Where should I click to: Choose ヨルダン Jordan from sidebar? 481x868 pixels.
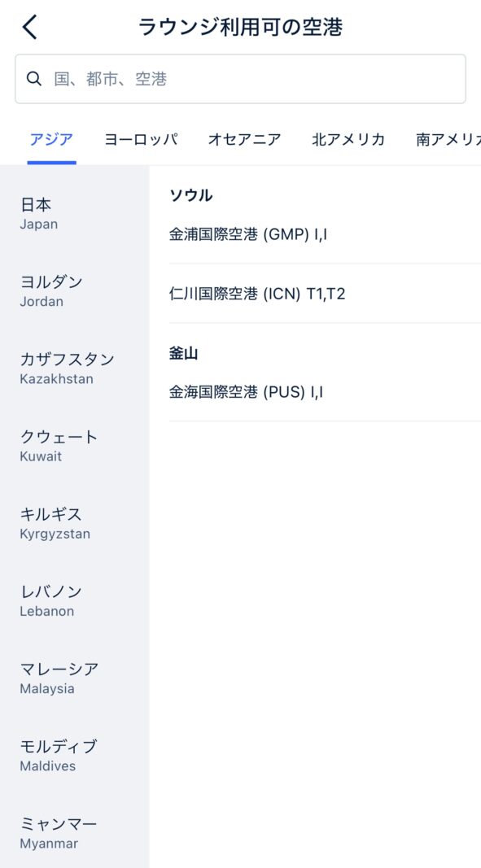[74, 292]
